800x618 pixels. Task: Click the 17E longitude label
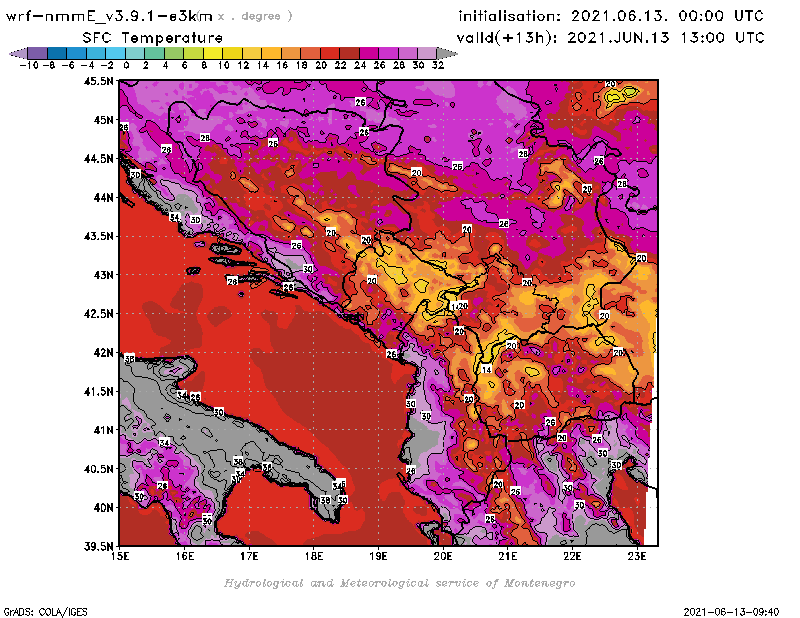[x=249, y=556]
